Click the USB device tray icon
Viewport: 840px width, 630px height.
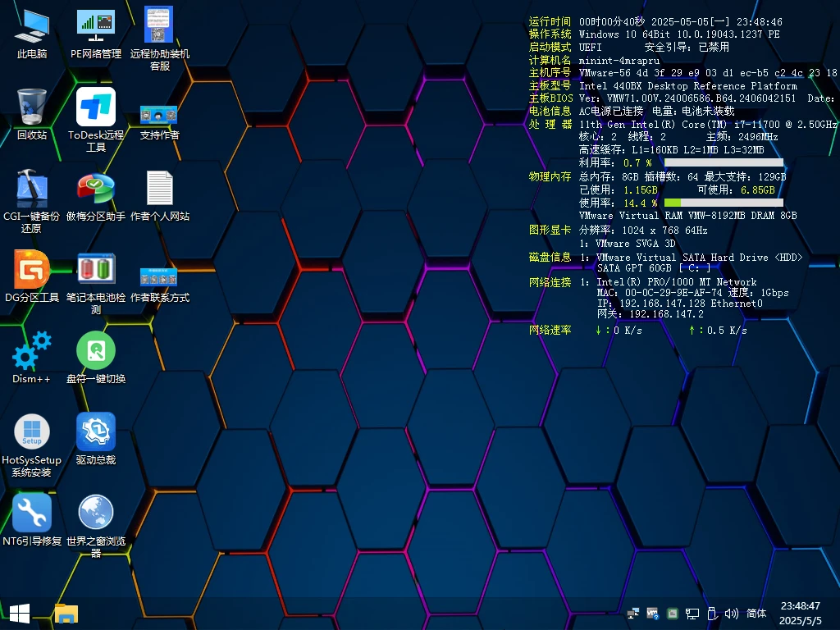click(x=712, y=614)
